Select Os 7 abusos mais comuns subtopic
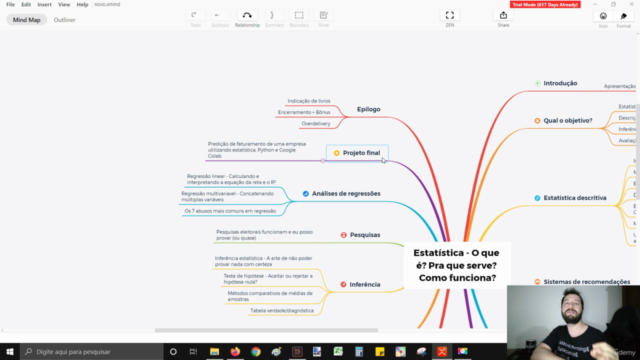The image size is (640, 360). point(230,211)
